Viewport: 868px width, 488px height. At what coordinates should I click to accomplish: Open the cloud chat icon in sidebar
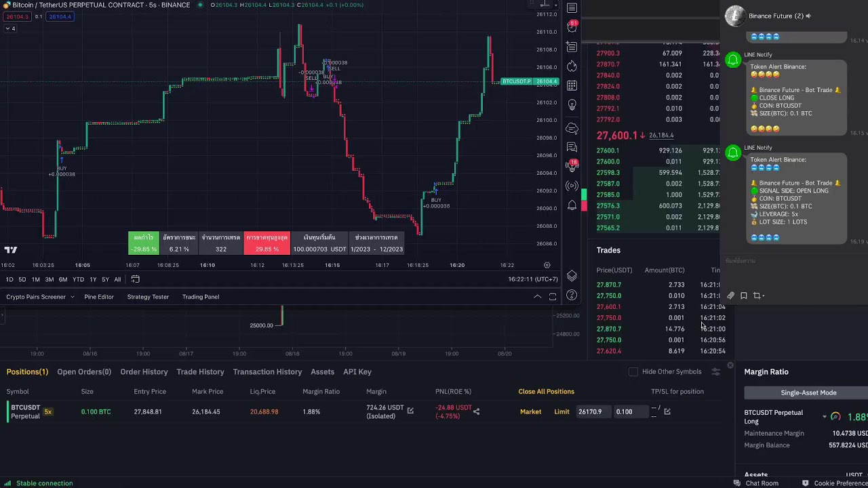572,128
